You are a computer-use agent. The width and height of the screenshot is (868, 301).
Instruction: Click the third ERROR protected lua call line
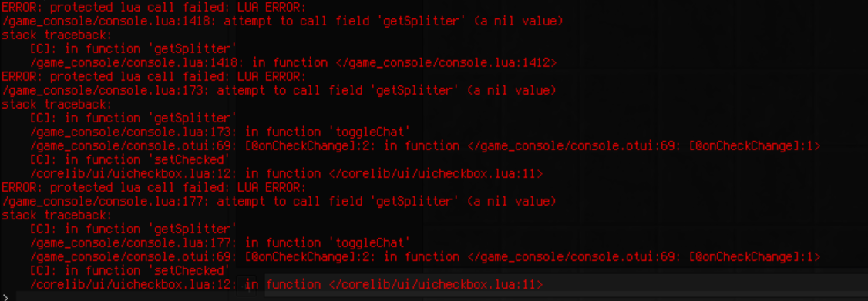pyautogui.click(x=154, y=187)
